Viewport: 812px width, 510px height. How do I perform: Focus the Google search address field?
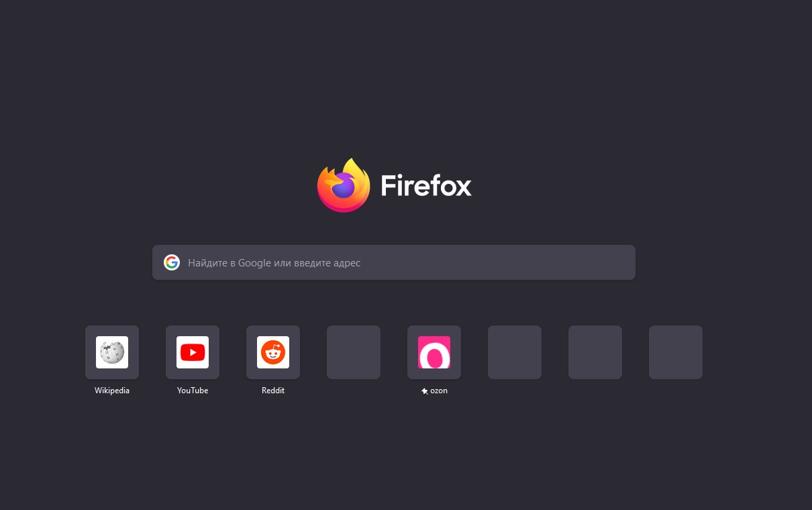(x=394, y=262)
